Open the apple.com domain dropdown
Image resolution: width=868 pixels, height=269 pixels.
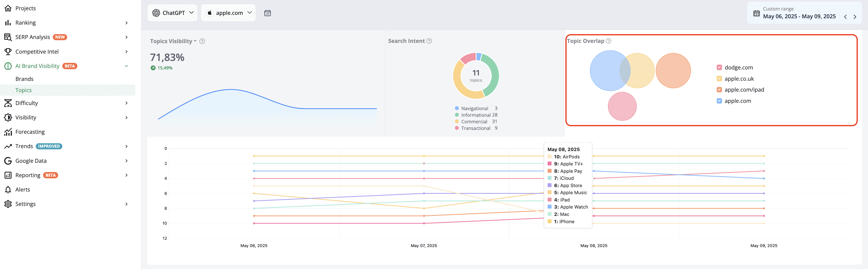pyautogui.click(x=228, y=13)
